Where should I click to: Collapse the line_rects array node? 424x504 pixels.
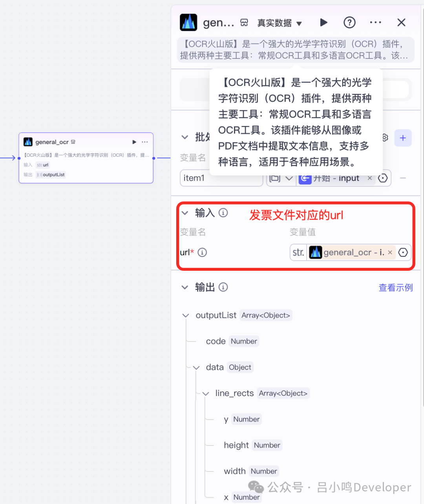coord(205,393)
